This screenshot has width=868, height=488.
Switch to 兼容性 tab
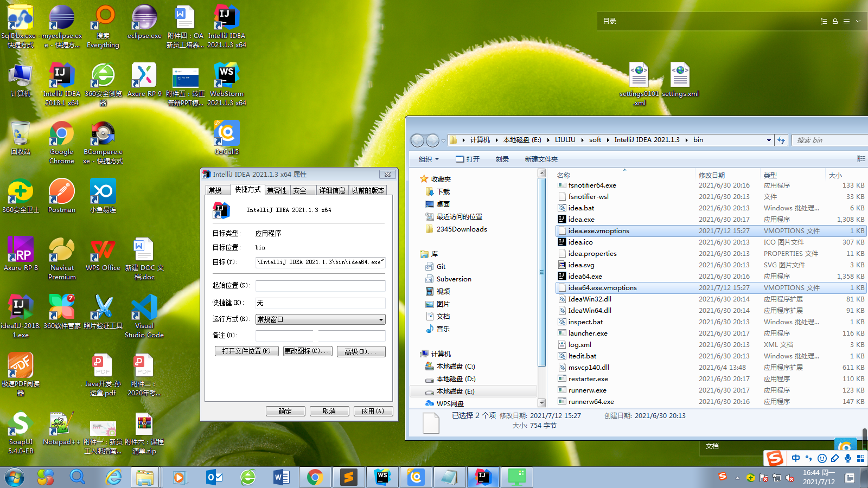tap(277, 190)
